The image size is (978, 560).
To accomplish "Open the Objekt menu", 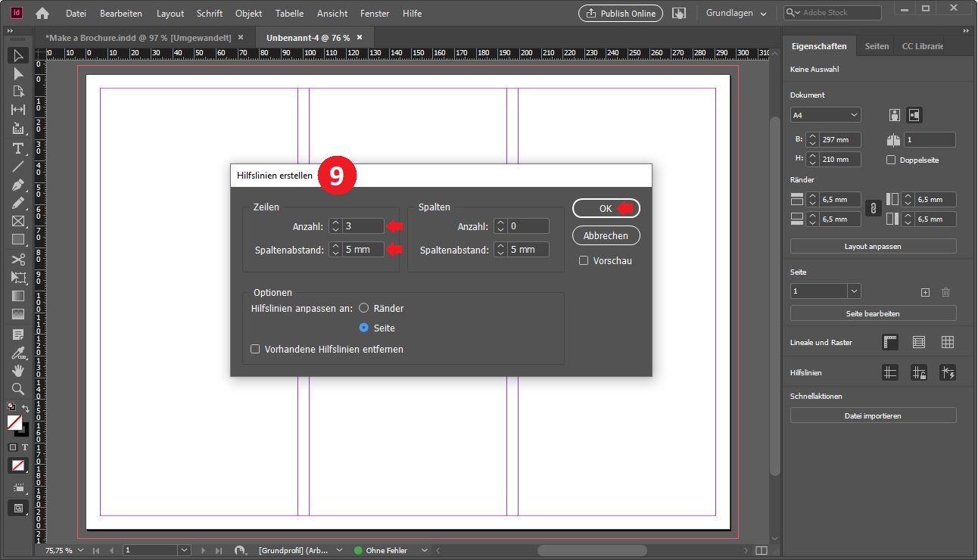I will point(248,14).
